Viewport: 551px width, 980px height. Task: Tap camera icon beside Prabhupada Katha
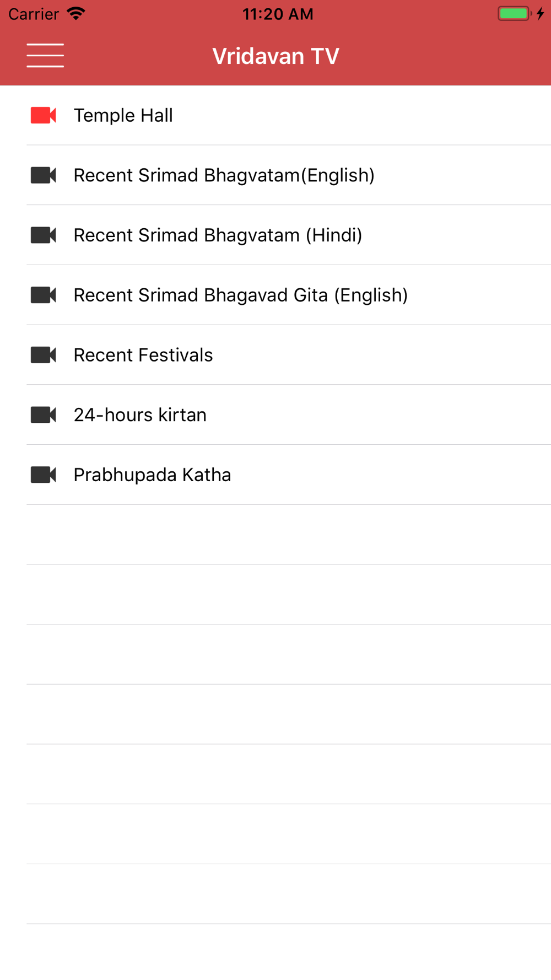click(44, 475)
